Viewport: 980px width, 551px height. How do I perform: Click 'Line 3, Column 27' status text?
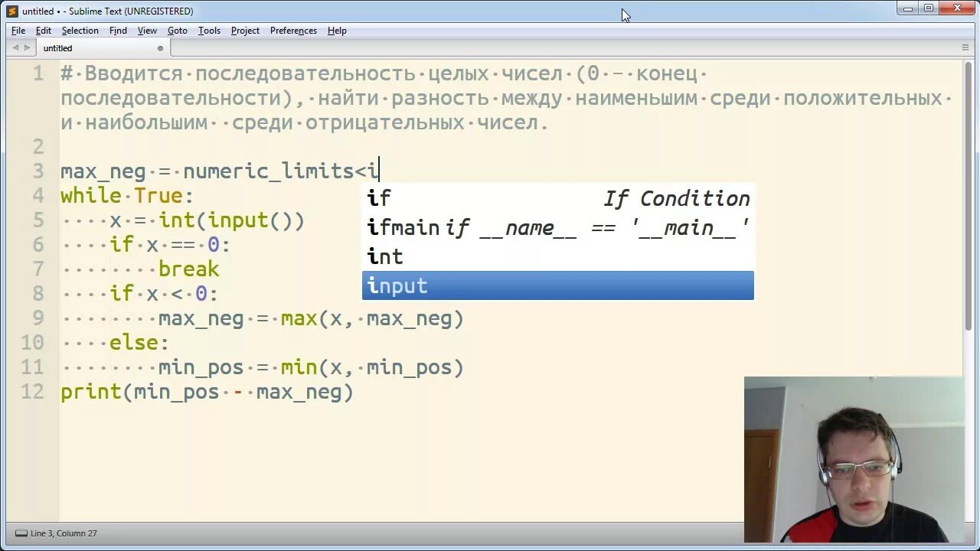(64, 533)
